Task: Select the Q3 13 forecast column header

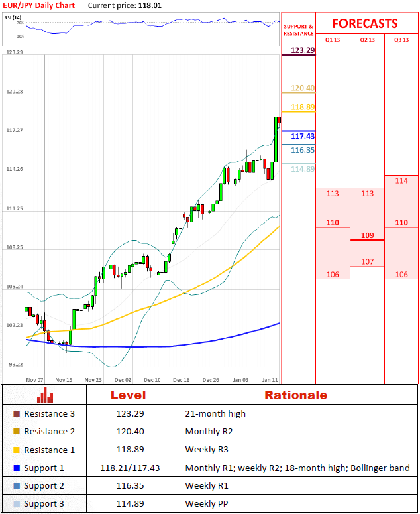Action: 401,40
